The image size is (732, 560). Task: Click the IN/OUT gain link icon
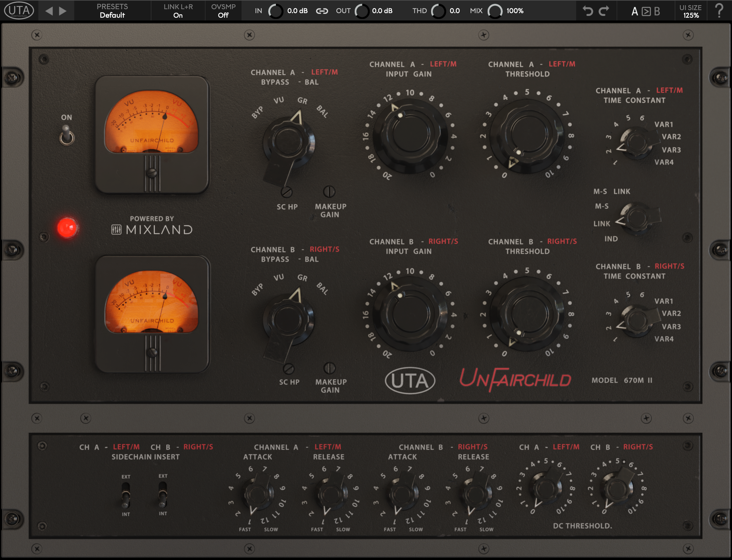click(322, 11)
